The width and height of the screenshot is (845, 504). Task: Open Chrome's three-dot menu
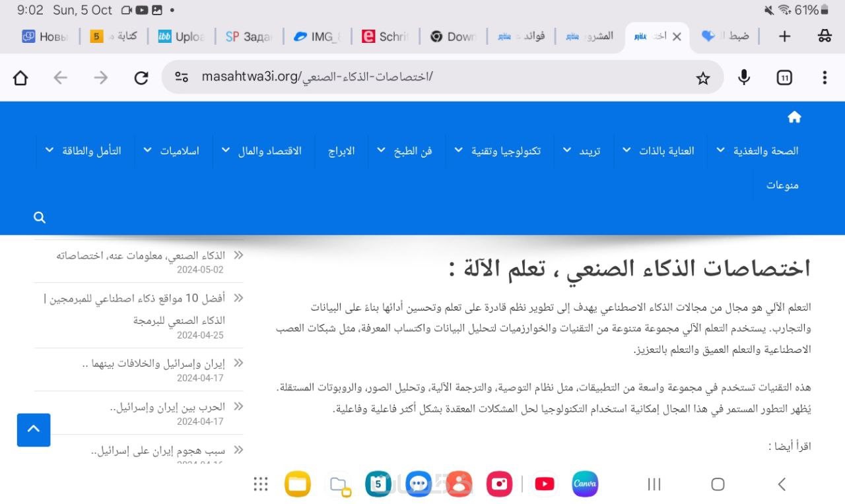pos(825,78)
